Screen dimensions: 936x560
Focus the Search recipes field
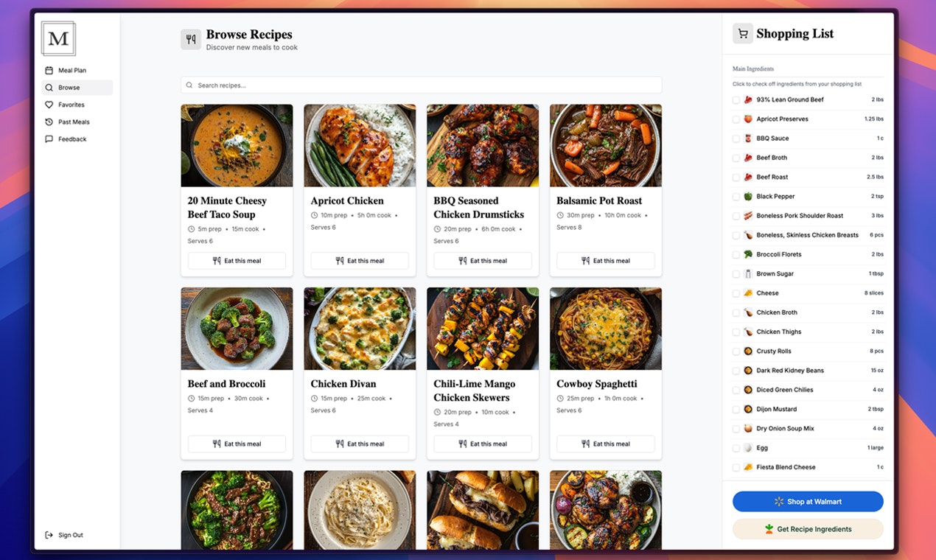421,85
